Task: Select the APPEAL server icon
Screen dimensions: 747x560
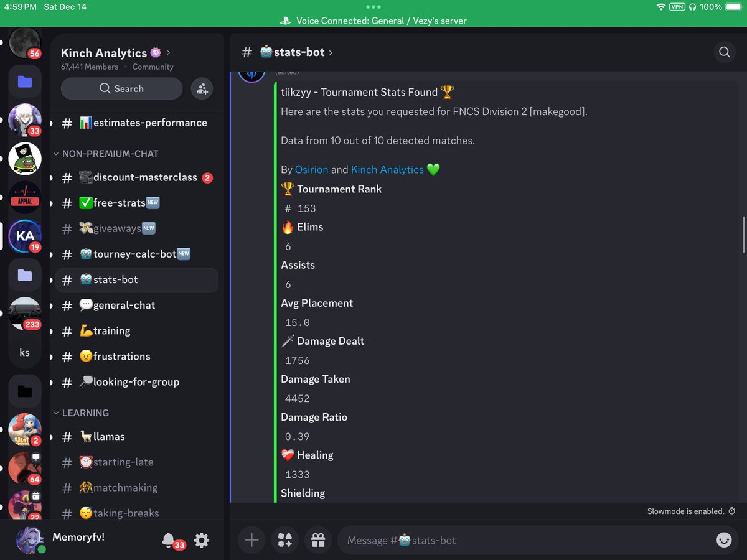Action: [25, 197]
